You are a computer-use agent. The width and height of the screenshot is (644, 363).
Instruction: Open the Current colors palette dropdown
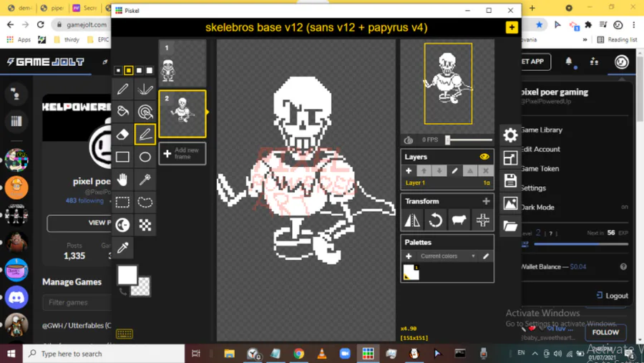coord(447,256)
